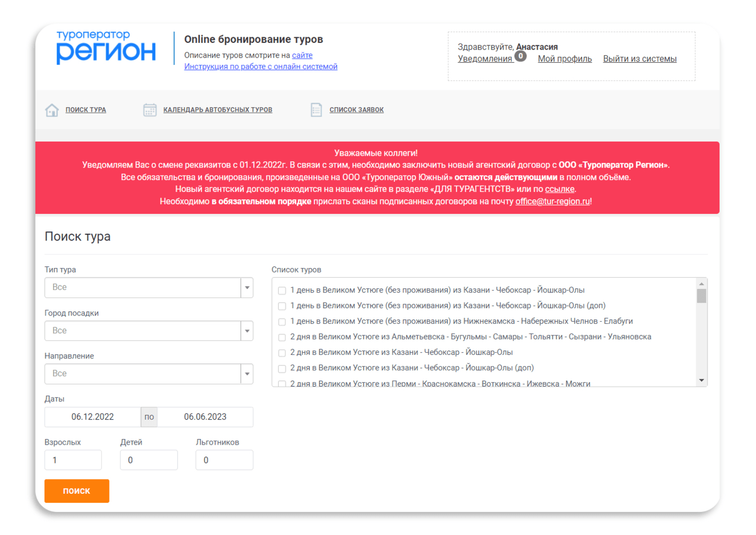The image size is (756, 535).
Task: Expand the Тип тура dropdown arrow
Action: [247, 288]
